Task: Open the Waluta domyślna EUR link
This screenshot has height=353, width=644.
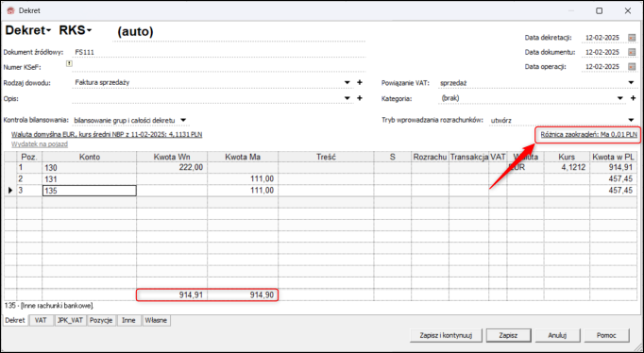Action: click(107, 134)
